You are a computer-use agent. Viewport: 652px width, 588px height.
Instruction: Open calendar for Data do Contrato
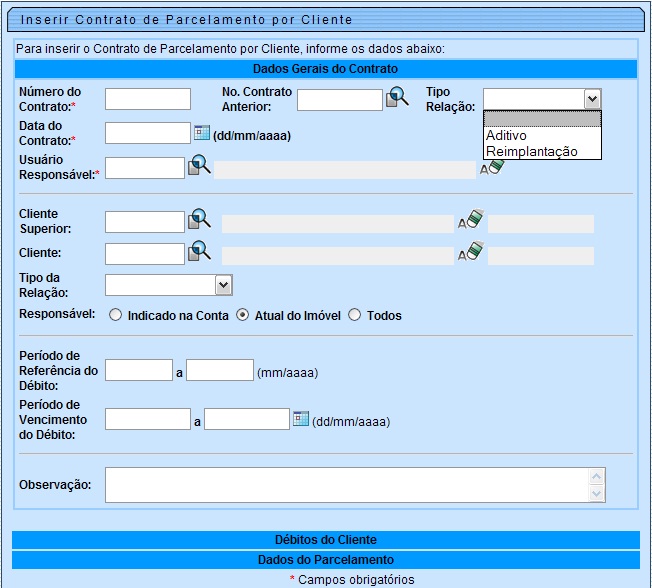201,132
